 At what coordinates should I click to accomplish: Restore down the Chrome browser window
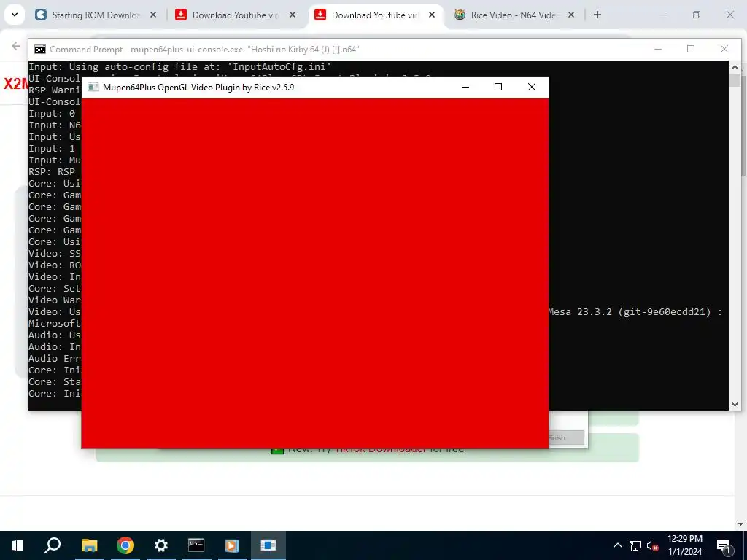(x=697, y=15)
